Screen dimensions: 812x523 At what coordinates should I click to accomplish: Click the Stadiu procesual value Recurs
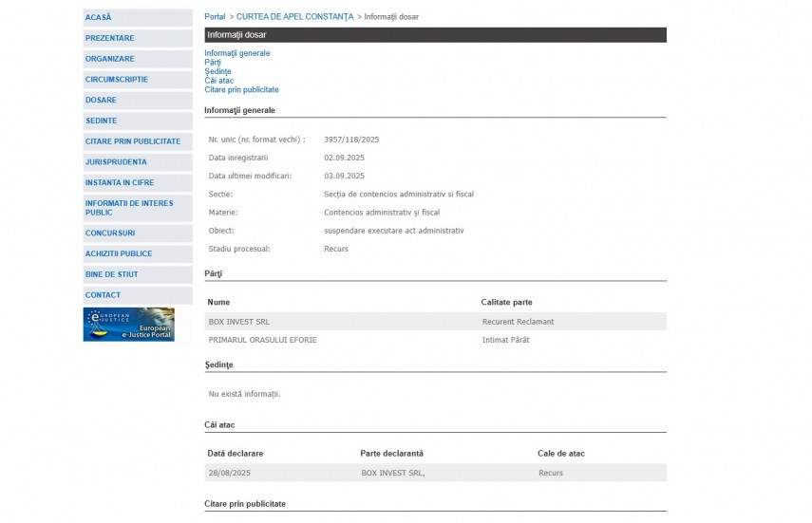pyautogui.click(x=336, y=249)
